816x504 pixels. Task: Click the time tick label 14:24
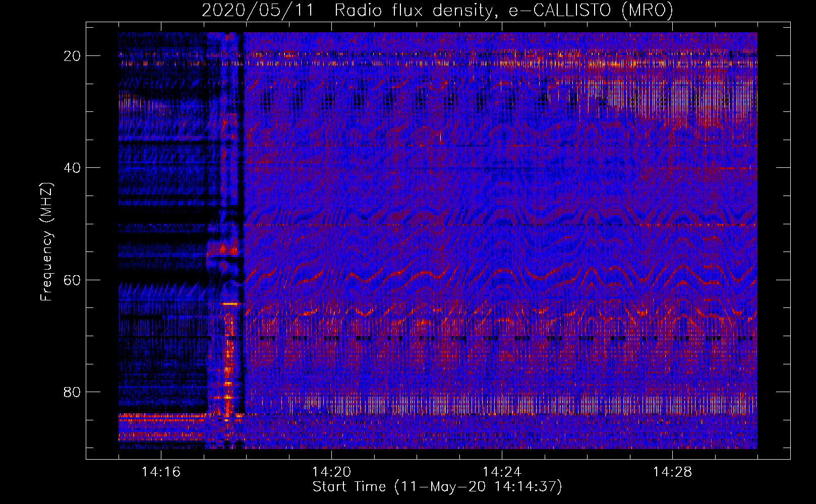coord(502,472)
